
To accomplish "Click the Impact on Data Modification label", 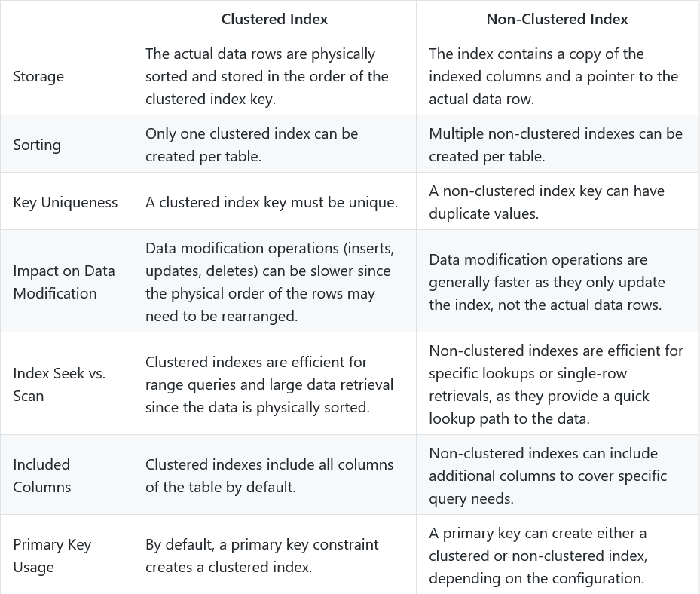I will (x=64, y=282).
